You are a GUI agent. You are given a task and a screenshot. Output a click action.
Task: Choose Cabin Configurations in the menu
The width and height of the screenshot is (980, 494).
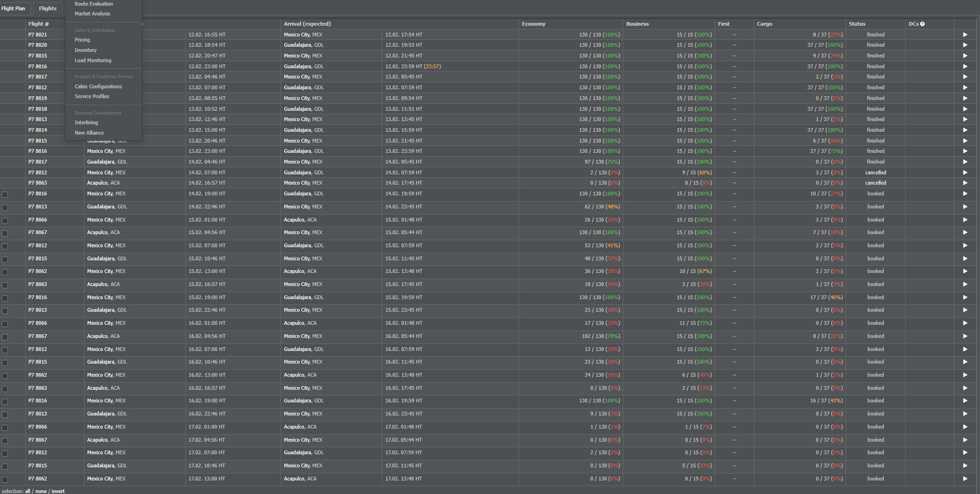(98, 86)
